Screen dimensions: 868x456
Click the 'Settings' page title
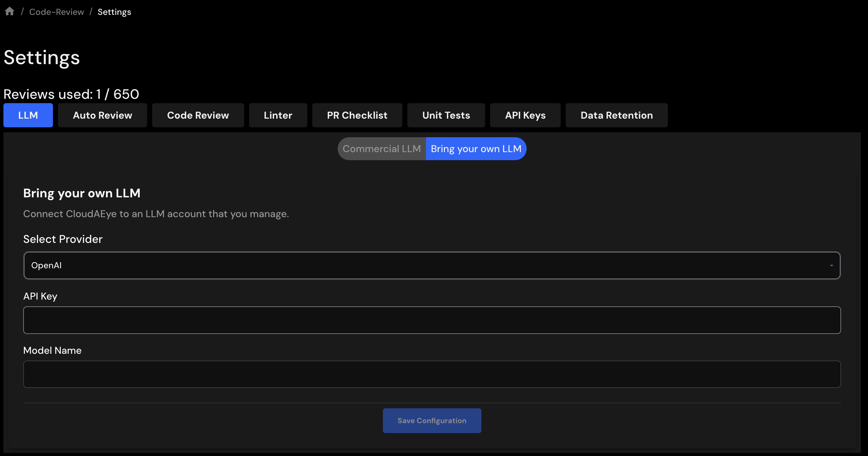click(42, 58)
